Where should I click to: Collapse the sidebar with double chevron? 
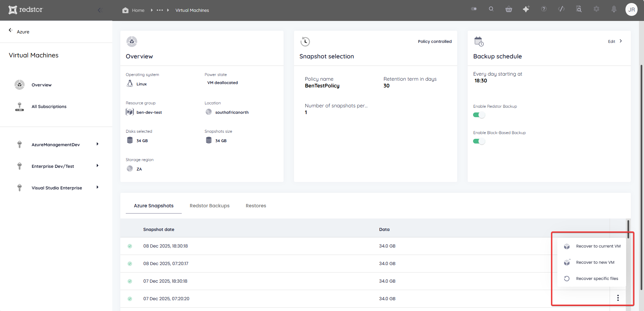[100, 10]
